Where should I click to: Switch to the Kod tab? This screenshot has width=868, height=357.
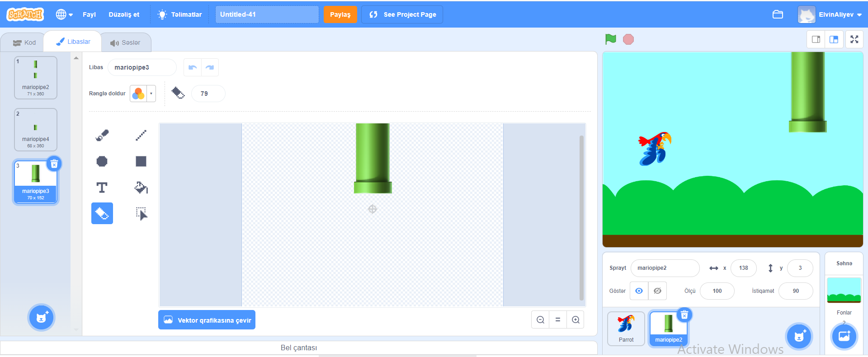[24, 42]
